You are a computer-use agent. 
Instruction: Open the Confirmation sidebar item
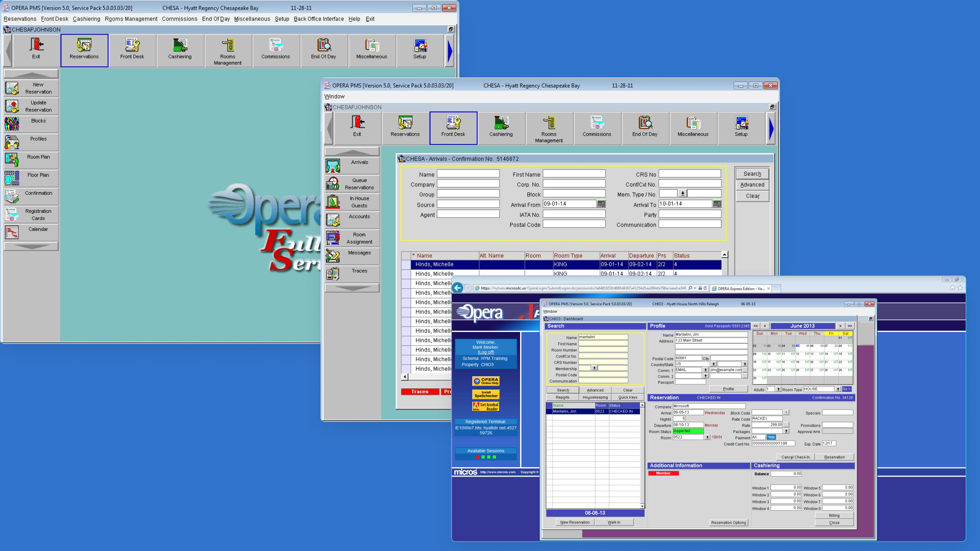pos(31,196)
